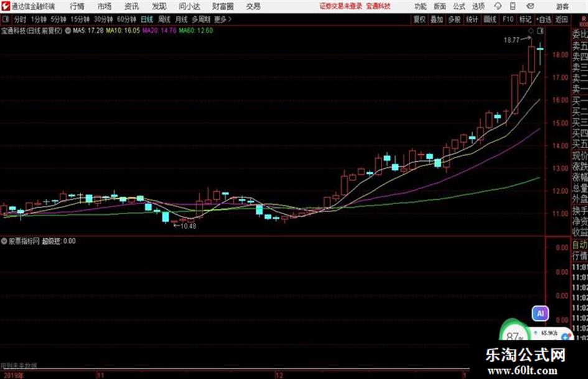Select the 月线 period tab

(x=182, y=19)
